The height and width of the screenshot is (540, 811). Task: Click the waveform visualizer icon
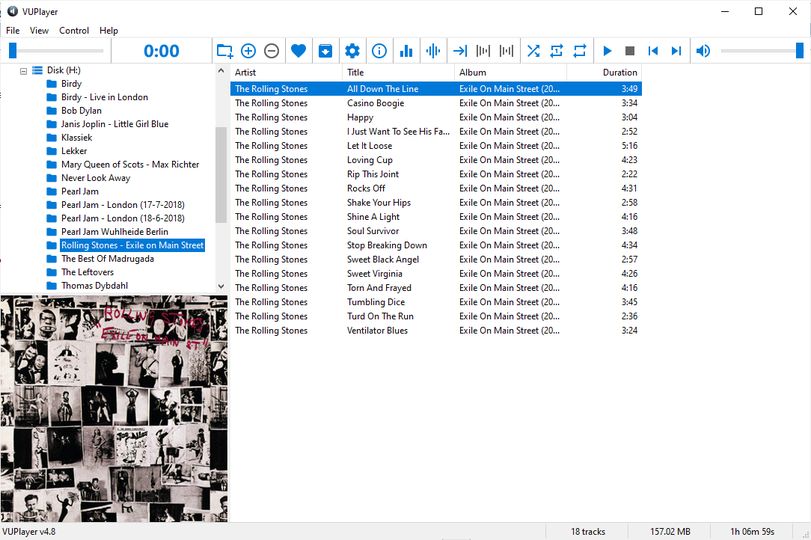pos(433,51)
